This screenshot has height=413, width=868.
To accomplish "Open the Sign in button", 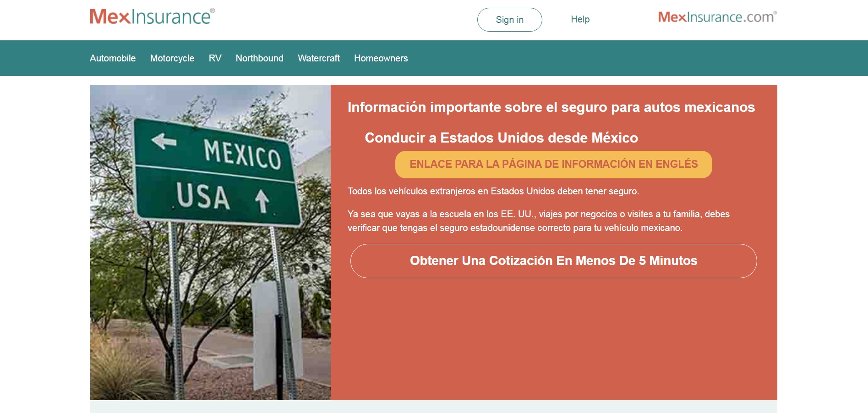I will (509, 20).
